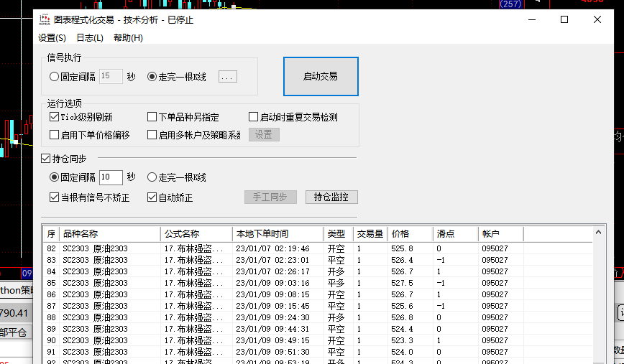Click the grayed 设置 button in 运行选项
Viewport: 624px width, 364px height.
coord(264,134)
